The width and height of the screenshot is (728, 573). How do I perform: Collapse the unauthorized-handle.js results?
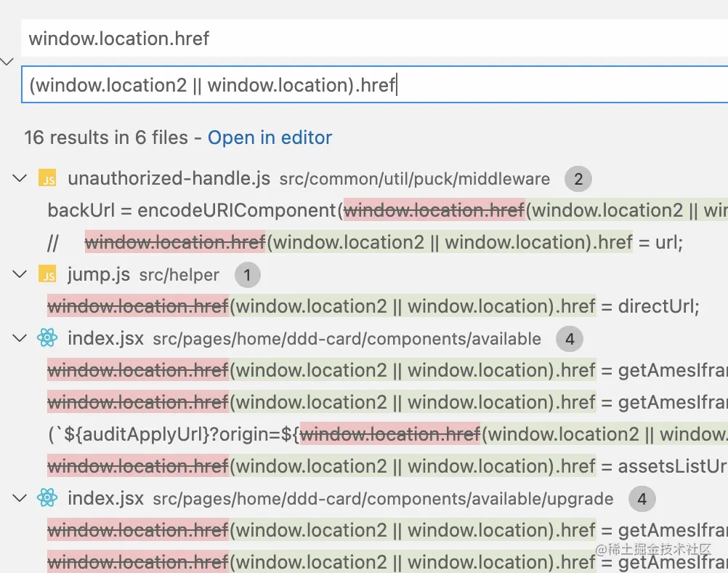coord(20,178)
